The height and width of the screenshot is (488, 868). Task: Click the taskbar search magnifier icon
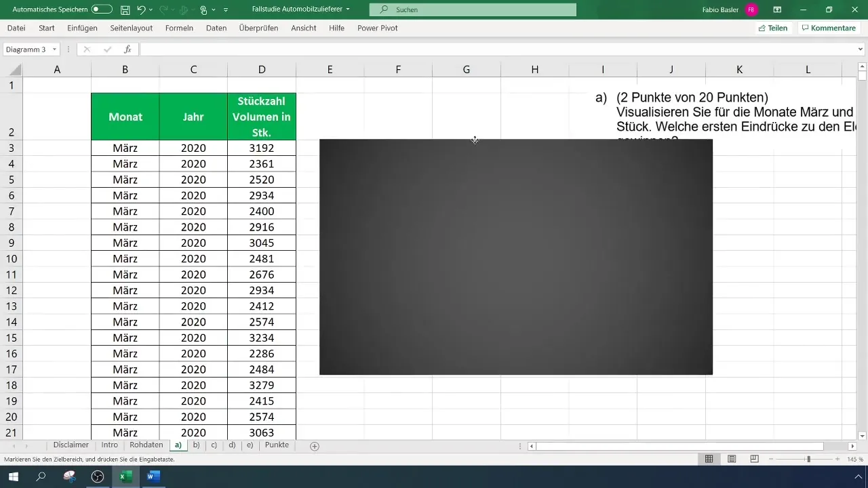41,476
